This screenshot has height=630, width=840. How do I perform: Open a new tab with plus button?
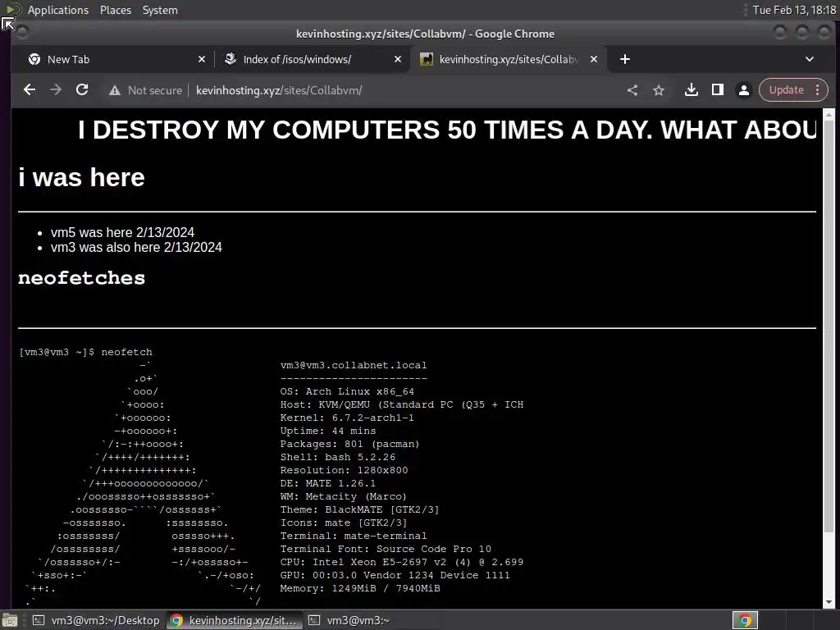(x=624, y=59)
